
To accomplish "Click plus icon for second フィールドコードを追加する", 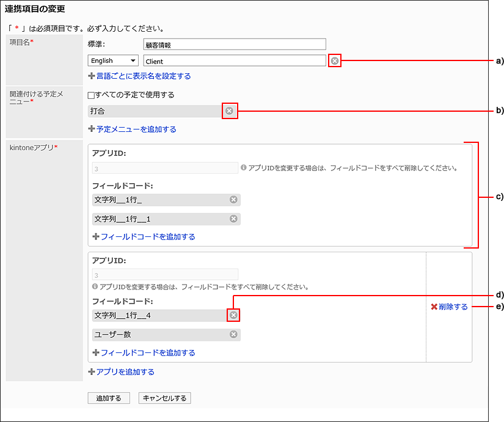I will pos(96,353).
